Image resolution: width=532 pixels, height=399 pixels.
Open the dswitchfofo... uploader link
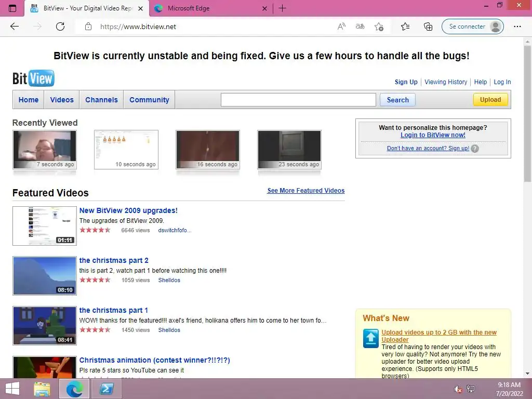click(x=175, y=230)
